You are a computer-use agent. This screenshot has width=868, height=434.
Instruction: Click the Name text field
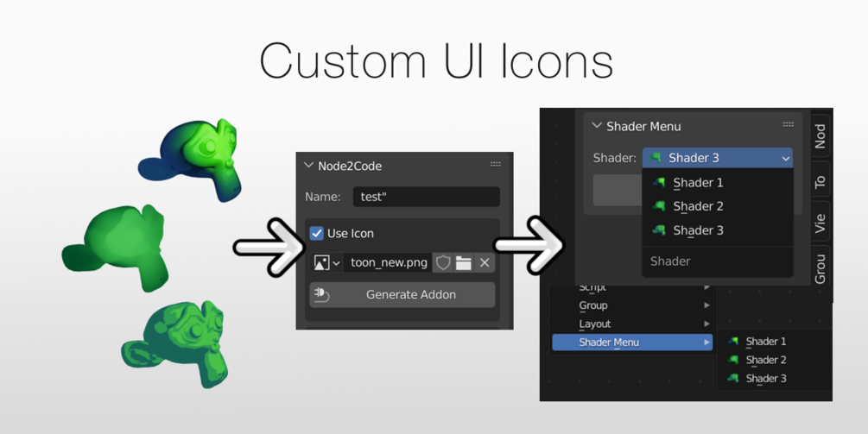pos(427,197)
